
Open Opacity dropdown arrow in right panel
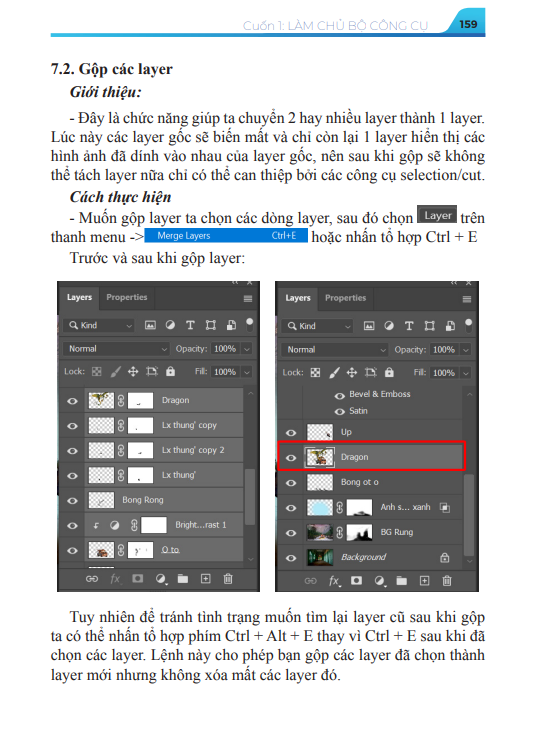(466, 350)
